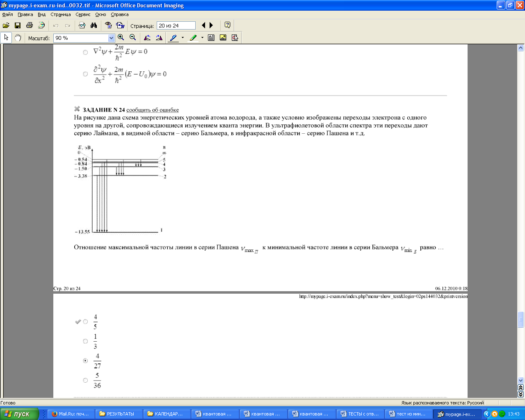Open the Окно menu
The height and width of the screenshot is (420, 525).
[100, 14]
